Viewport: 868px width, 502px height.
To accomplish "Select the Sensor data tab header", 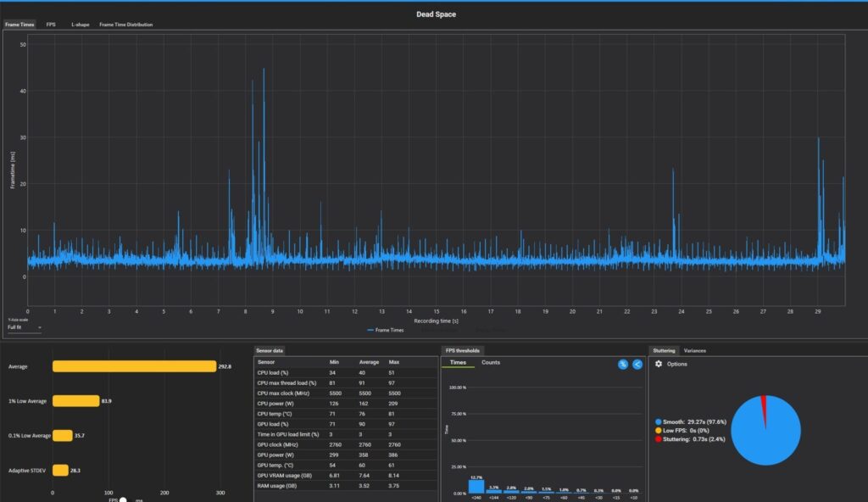I will pyautogui.click(x=270, y=351).
